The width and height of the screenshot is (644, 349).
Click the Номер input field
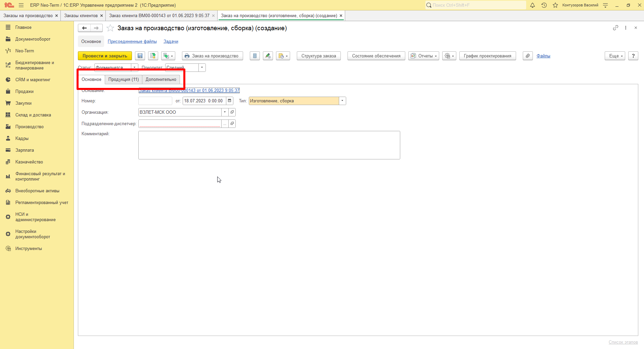(155, 101)
